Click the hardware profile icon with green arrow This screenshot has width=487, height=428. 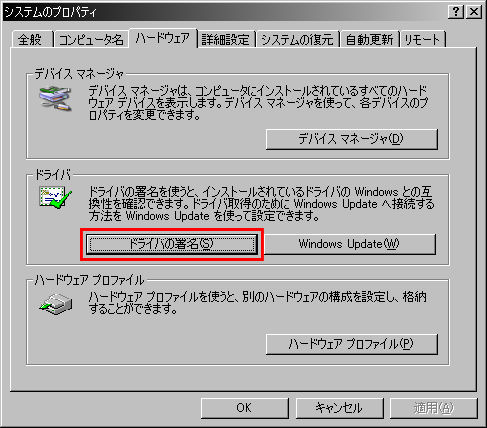point(55,305)
